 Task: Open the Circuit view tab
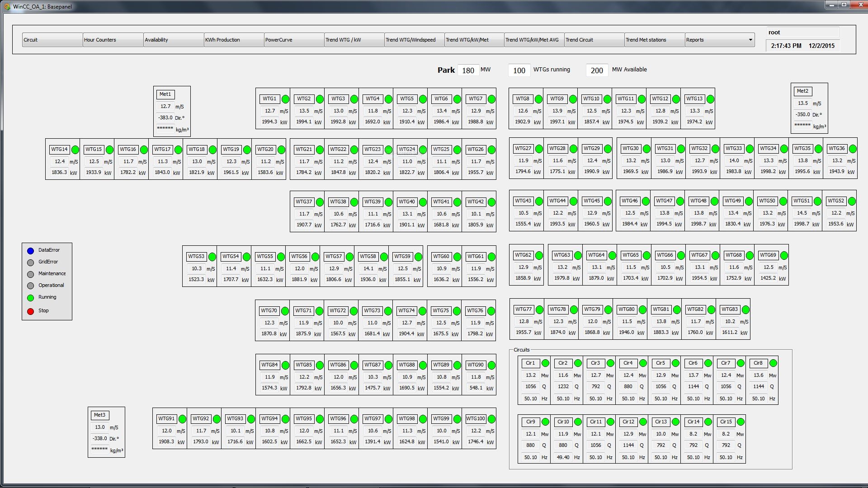52,40
